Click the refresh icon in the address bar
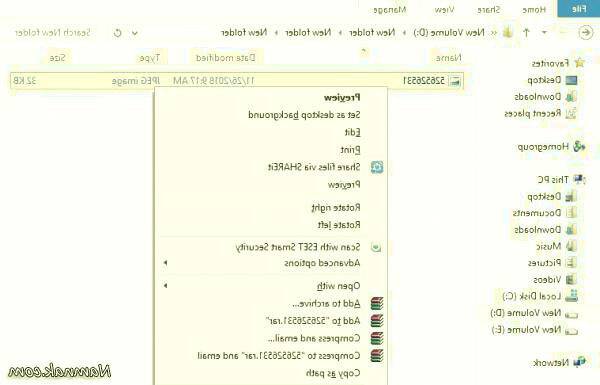The image size is (600, 385). tap(117, 33)
